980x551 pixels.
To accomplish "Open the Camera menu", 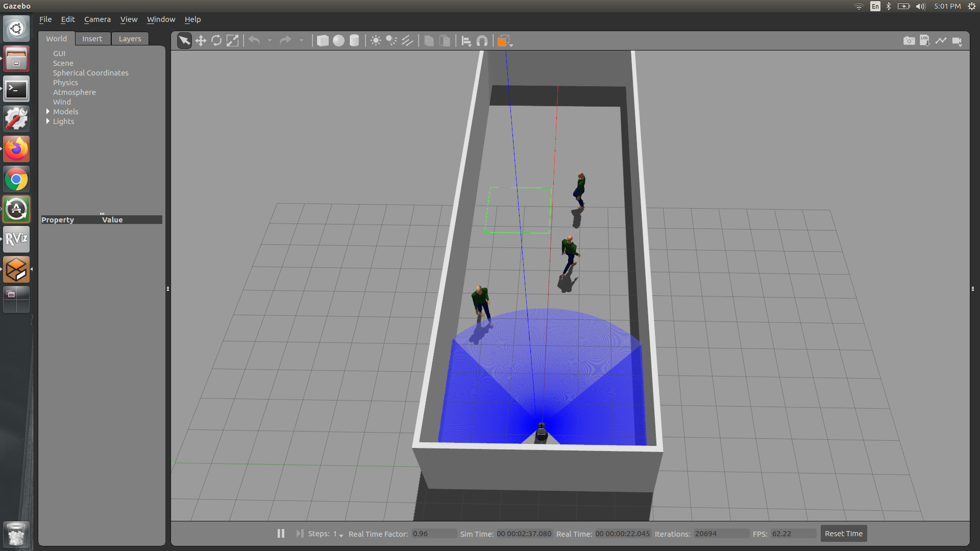I will tap(97, 19).
